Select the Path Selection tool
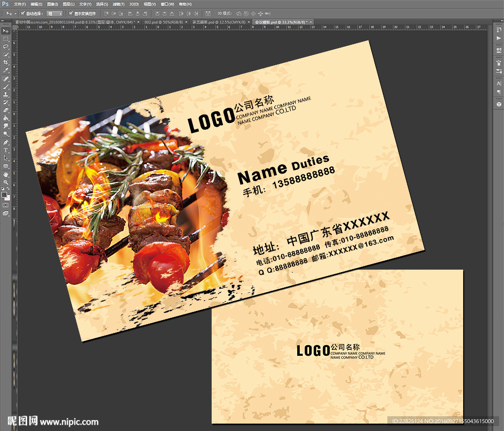 pyautogui.click(x=5, y=158)
